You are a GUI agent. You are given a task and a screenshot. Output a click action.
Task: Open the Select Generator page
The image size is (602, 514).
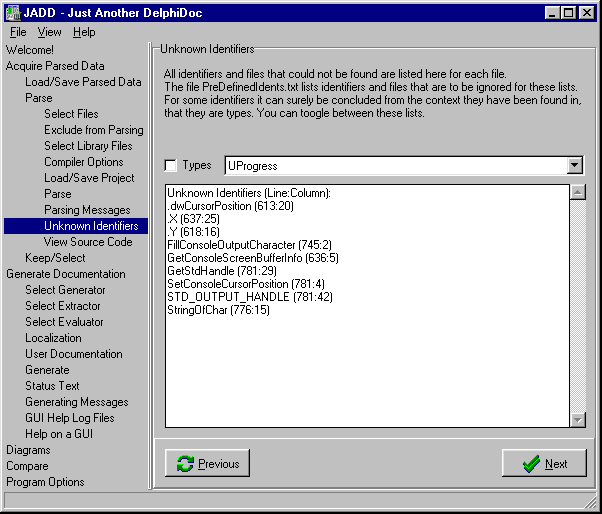coord(65,290)
